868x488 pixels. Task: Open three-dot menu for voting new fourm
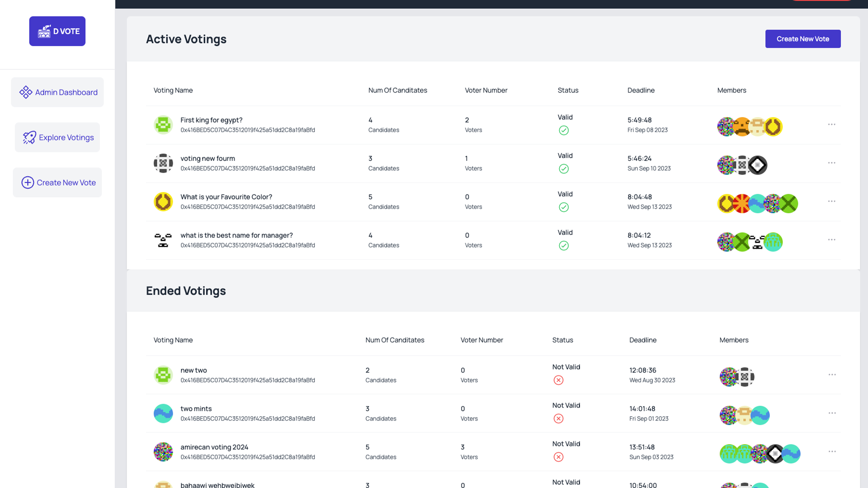(831, 163)
